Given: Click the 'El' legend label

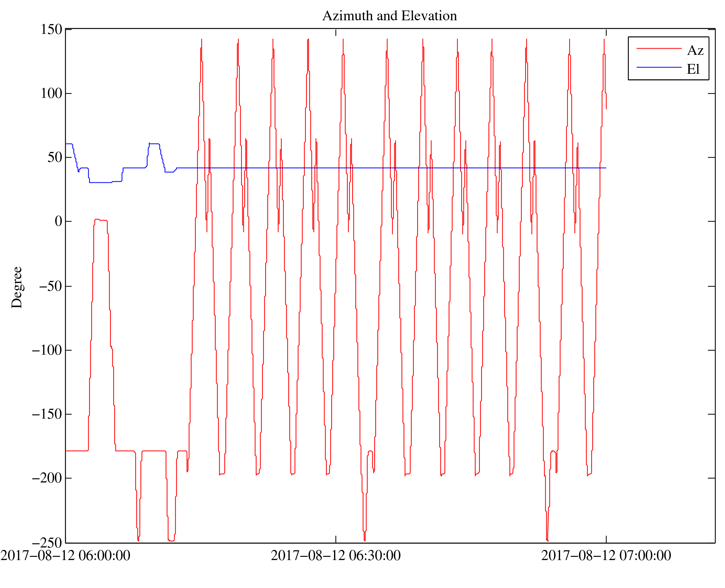Looking at the screenshot, I should (693, 69).
